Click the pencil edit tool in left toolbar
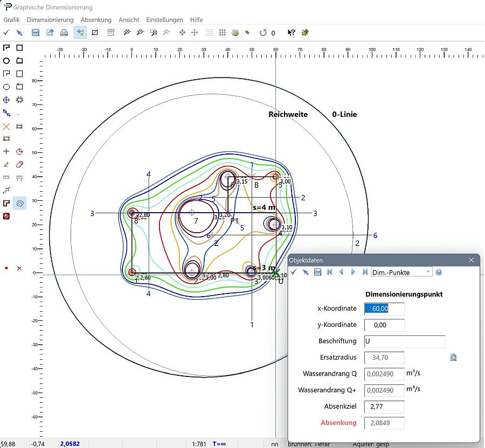 point(6,164)
